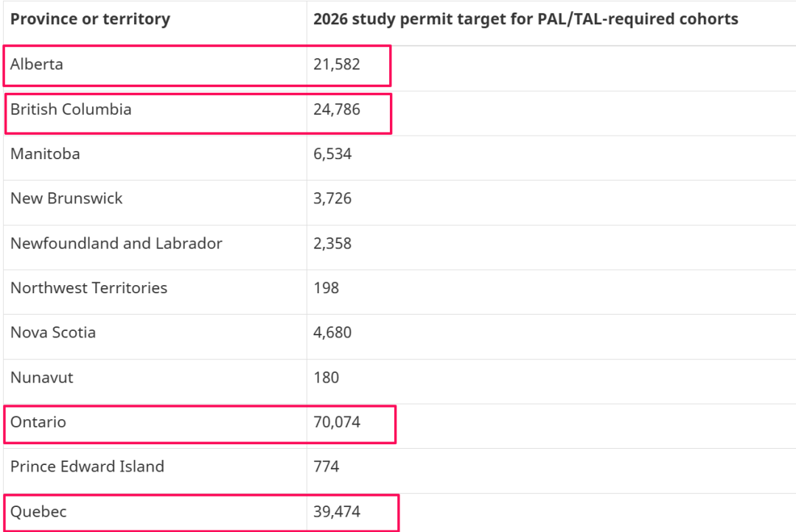
Task: Click the Nova Scotia cell
Action: 53,332
